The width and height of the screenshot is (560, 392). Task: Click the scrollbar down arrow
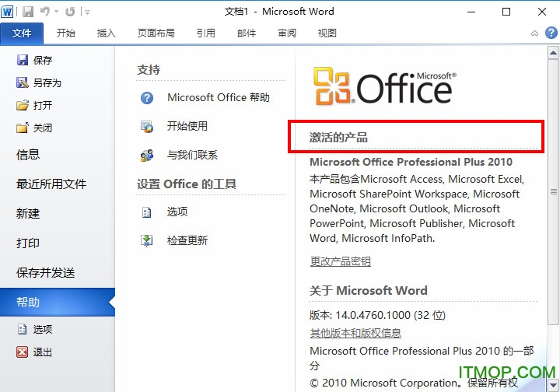tap(553, 385)
